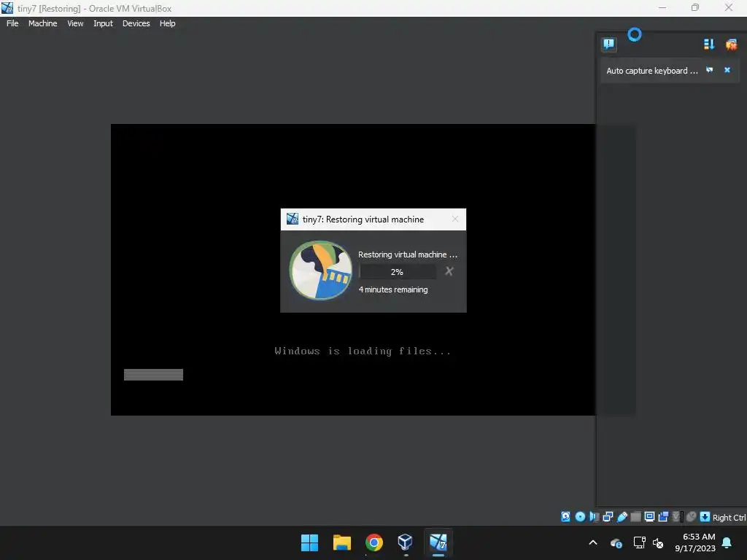The height and width of the screenshot is (560, 747).
Task: Minimize the VirtualBox window
Action: 662,7
